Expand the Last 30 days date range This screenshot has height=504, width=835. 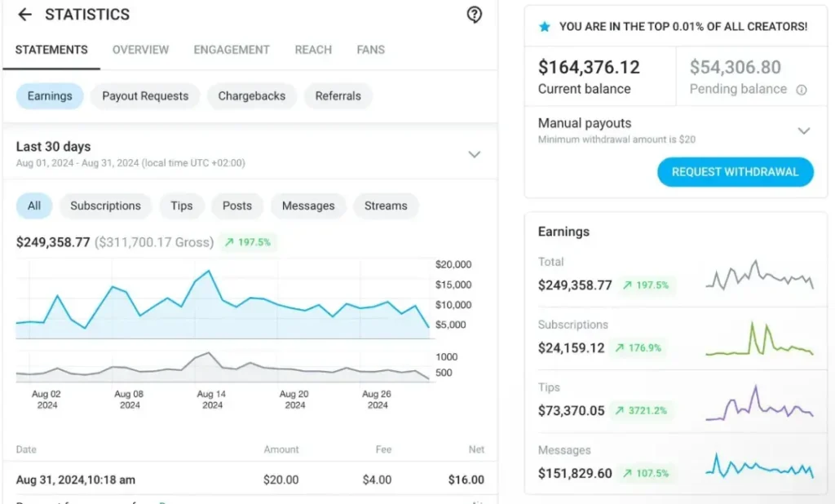(474, 154)
